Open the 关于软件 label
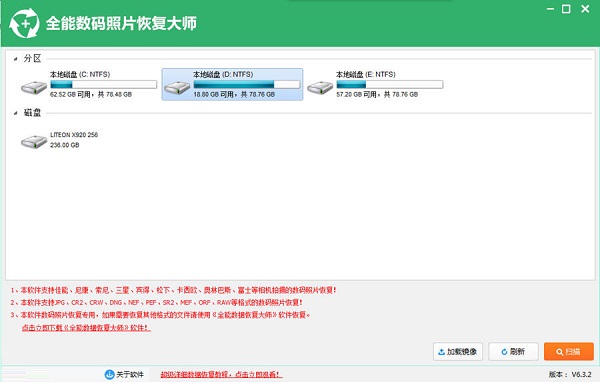 click(130, 374)
